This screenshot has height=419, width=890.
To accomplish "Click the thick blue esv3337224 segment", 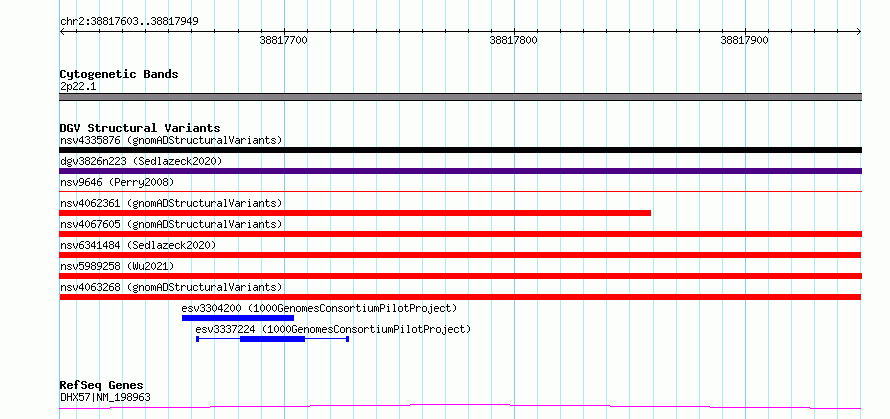I will [x=272, y=339].
